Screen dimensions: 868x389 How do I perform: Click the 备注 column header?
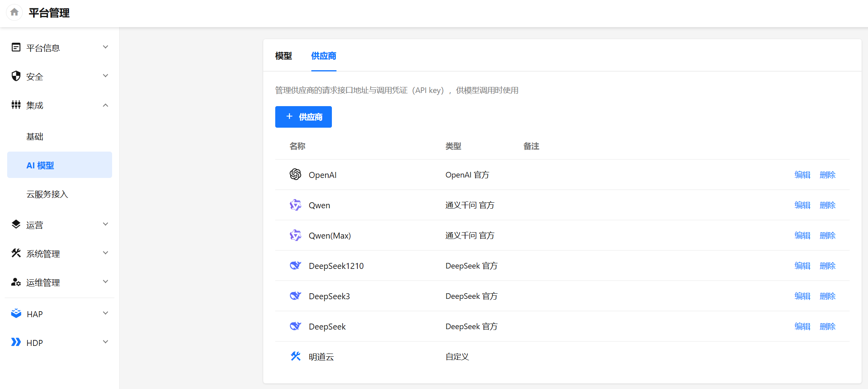click(531, 146)
